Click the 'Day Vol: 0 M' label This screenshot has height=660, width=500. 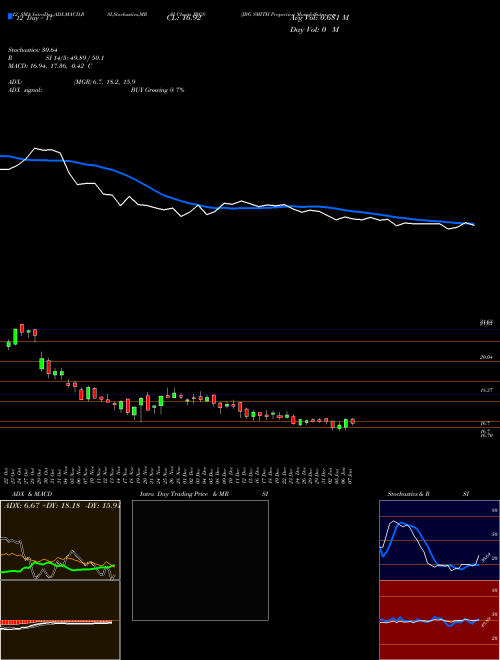[x=314, y=30]
